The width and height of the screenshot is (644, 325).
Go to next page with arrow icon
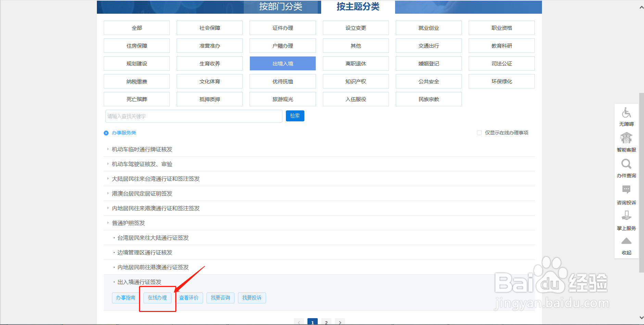coord(340,322)
